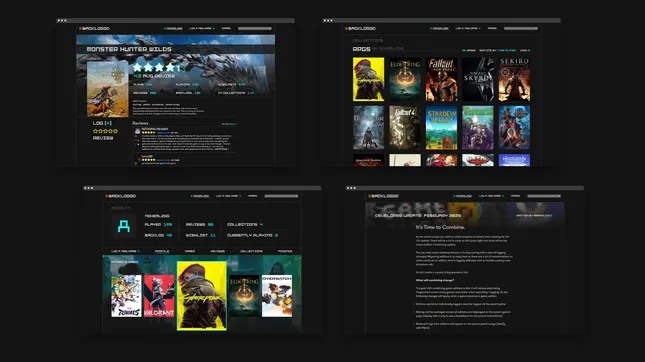Image resolution: width=645 pixels, height=362 pixels.
Task: Open Baldur's Gate cover in RPGs collection
Action: (515, 128)
